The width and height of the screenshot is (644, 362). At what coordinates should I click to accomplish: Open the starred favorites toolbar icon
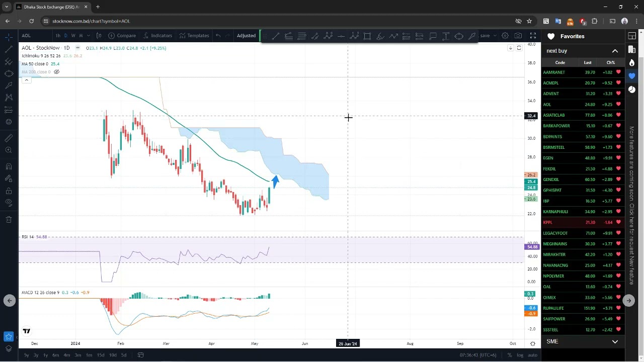9,337
